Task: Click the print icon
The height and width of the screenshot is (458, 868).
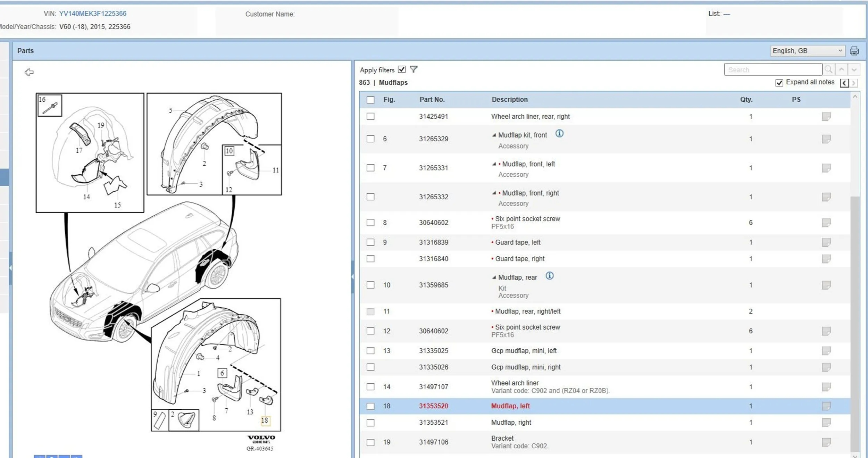Action: [x=854, y=51]
